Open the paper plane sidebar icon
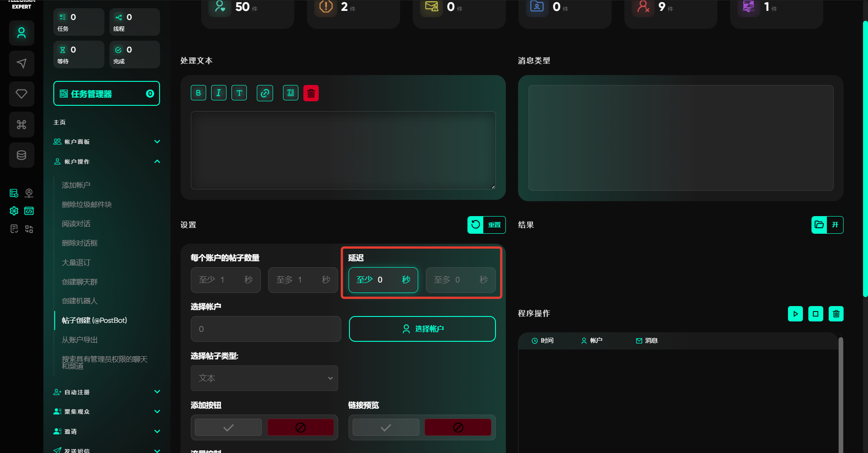868x453 pixels. [21, 63]
